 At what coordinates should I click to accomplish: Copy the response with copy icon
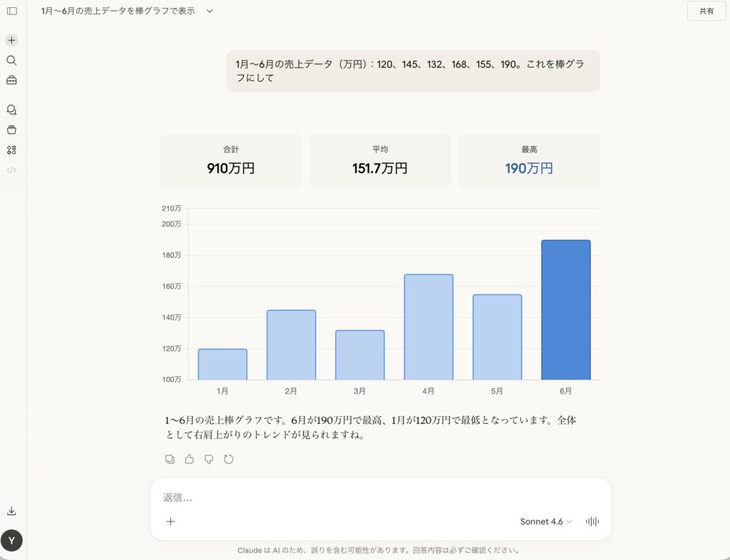(x=170, y=459)
